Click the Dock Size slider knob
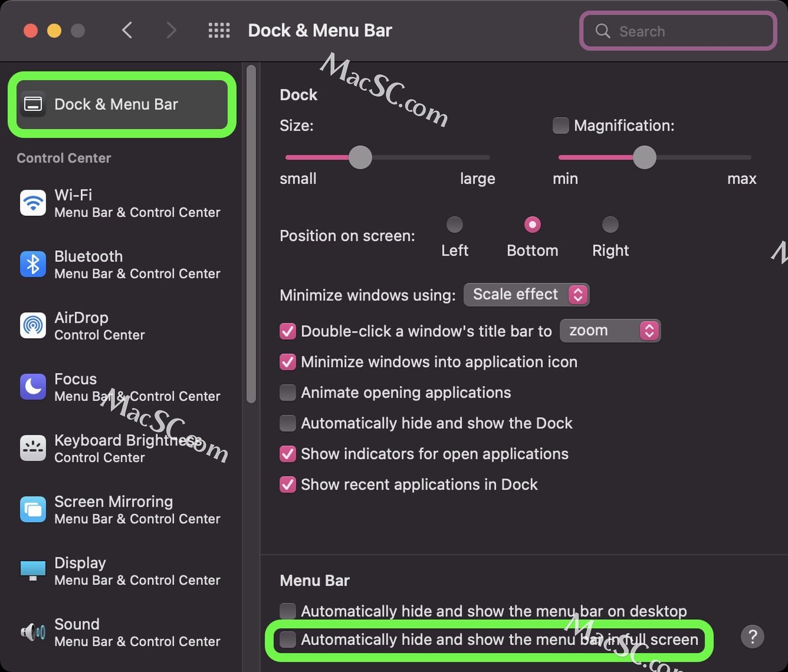The width and height of the screenshot is (788, 672). coord(360,158)
